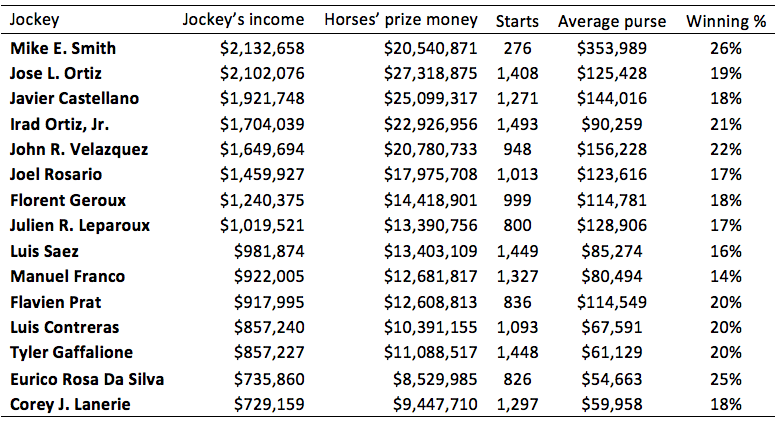Select Flavien Prat's prize money $12,608,813

click(430, 302)
